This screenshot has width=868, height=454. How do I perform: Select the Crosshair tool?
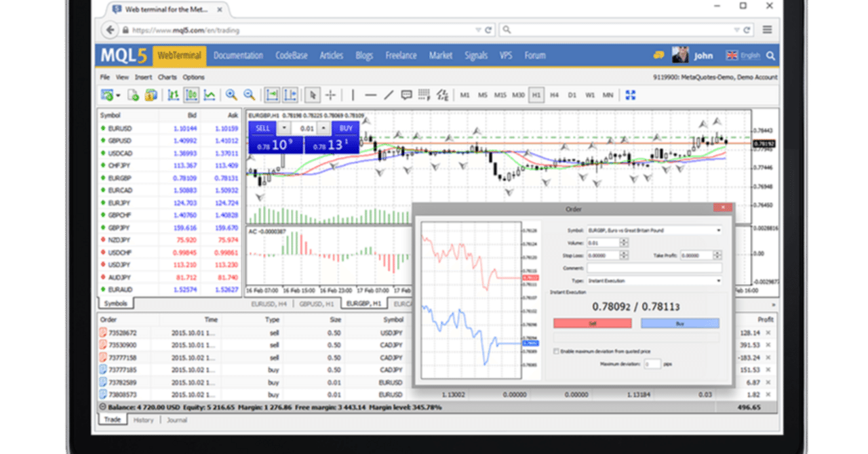[x=330, y=95]
